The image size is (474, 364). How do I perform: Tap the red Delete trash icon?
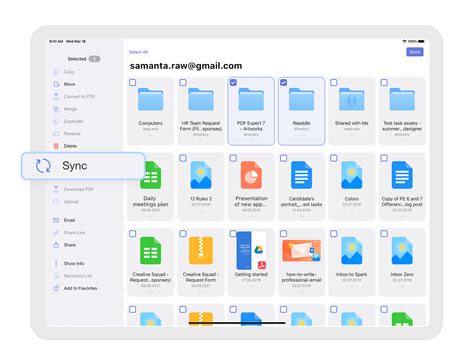pos(56,146)
